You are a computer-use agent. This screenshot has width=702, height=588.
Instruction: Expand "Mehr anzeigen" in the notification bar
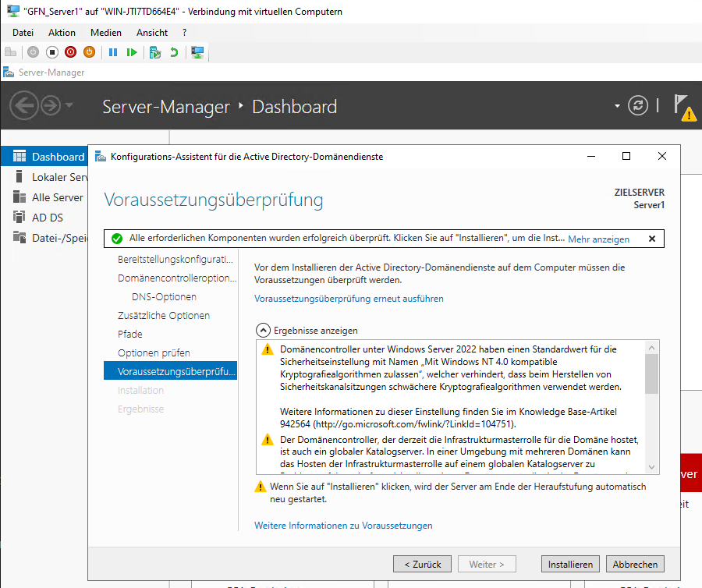pos(598,239)
